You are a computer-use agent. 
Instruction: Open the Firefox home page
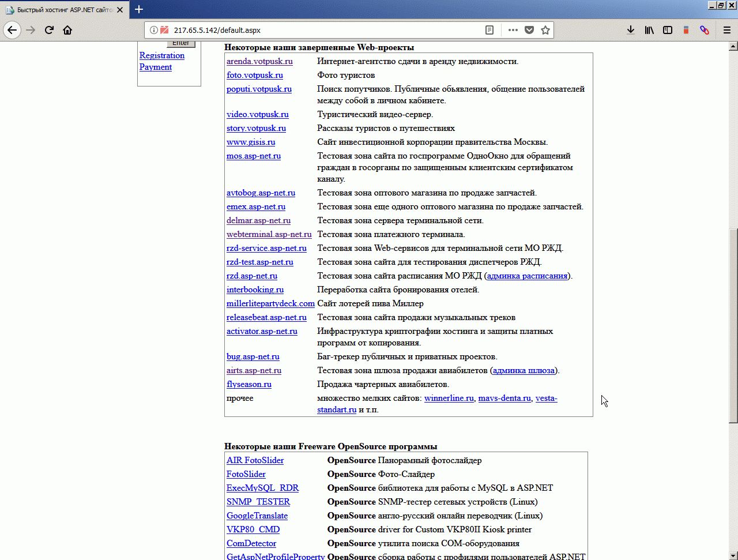point(67,30)
